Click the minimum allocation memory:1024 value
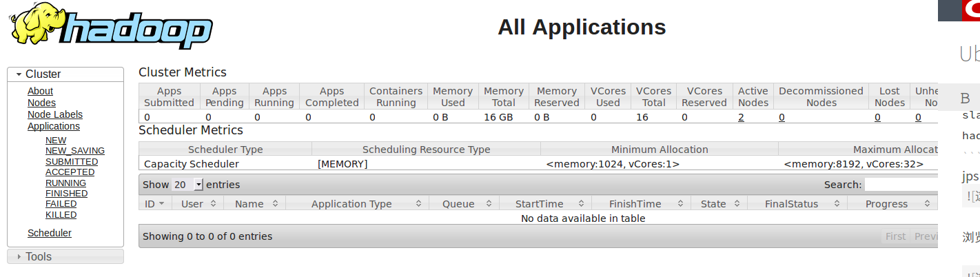Screen dimensions: 980x277 coord(613,164)
